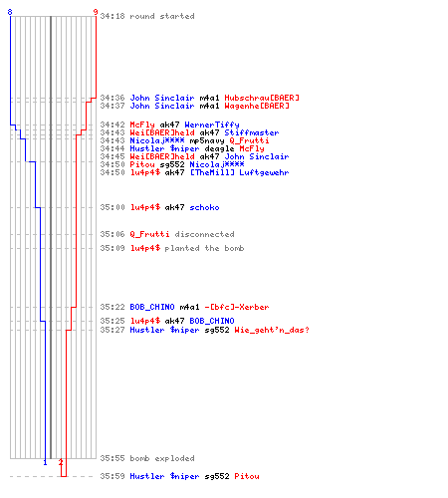
Task: Select McFly in the 34:42 kill
Action: [142, 124]
